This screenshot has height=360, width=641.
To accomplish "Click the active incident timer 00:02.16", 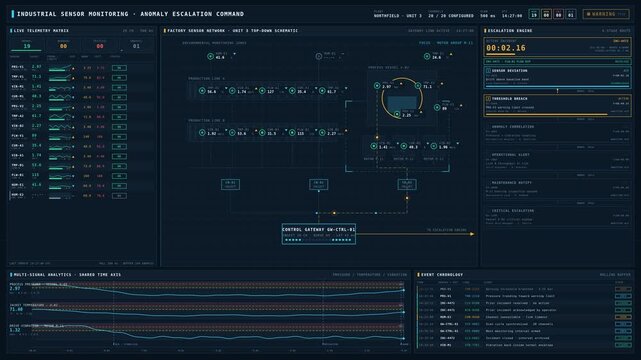I will [x=506, y=48].
